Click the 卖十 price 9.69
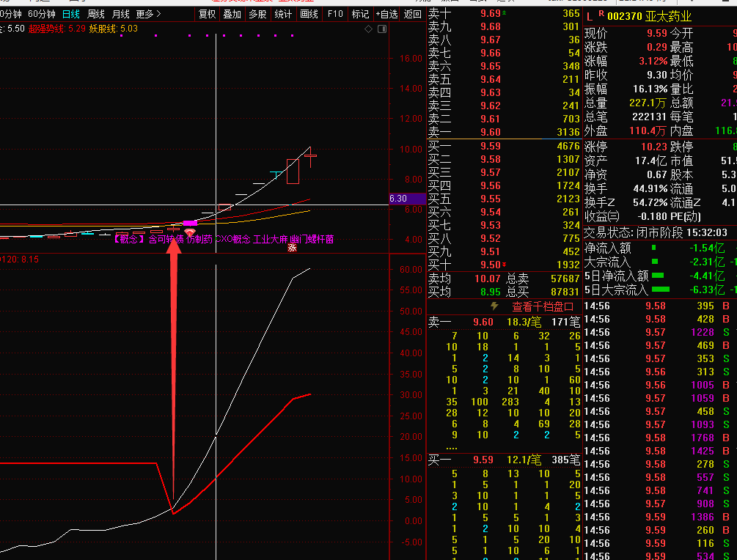This screenshot has height=560, width=737. 491,14
